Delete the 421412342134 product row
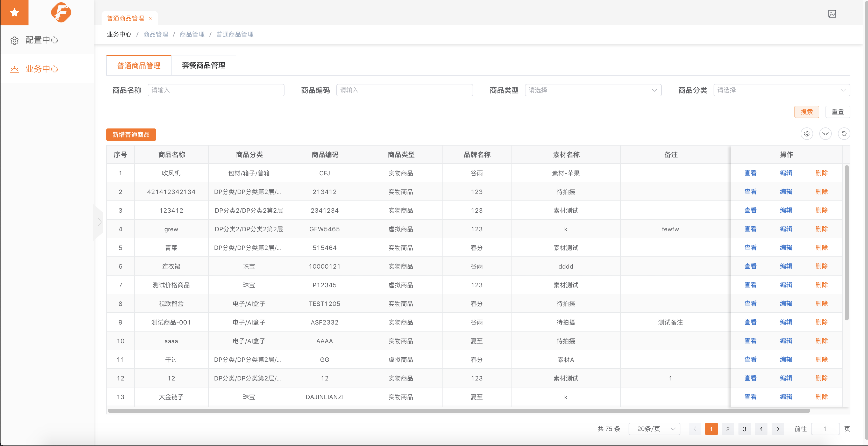This screenshot has height=446, width=868. 822,192
